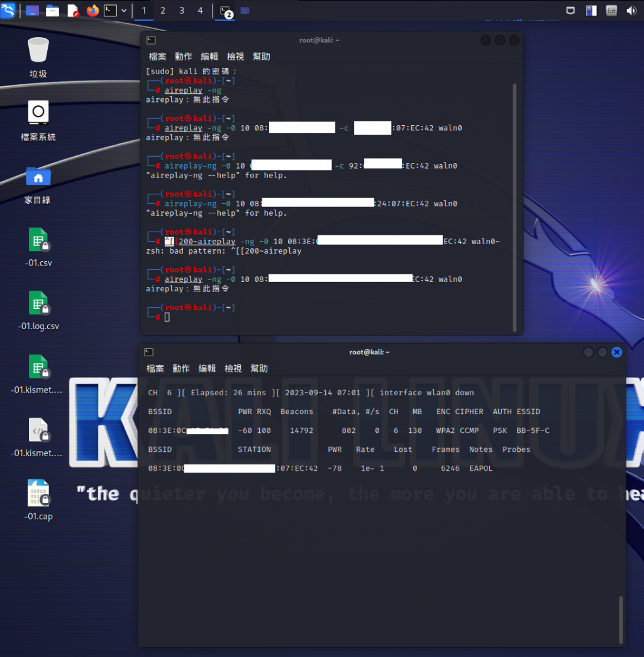Open the display tray icon
This screenshot has height=657, width=644.
(x=570, y=11)
